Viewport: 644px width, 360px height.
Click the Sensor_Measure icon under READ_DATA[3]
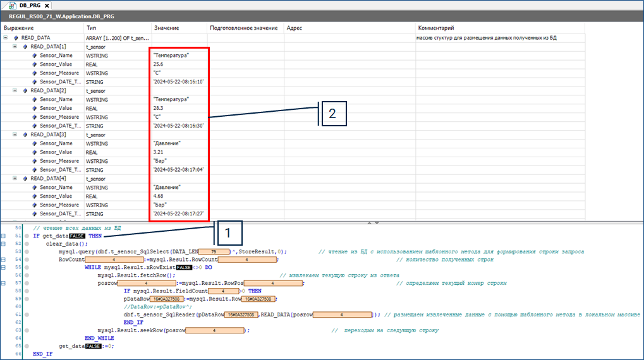click(x=35, y=161)
